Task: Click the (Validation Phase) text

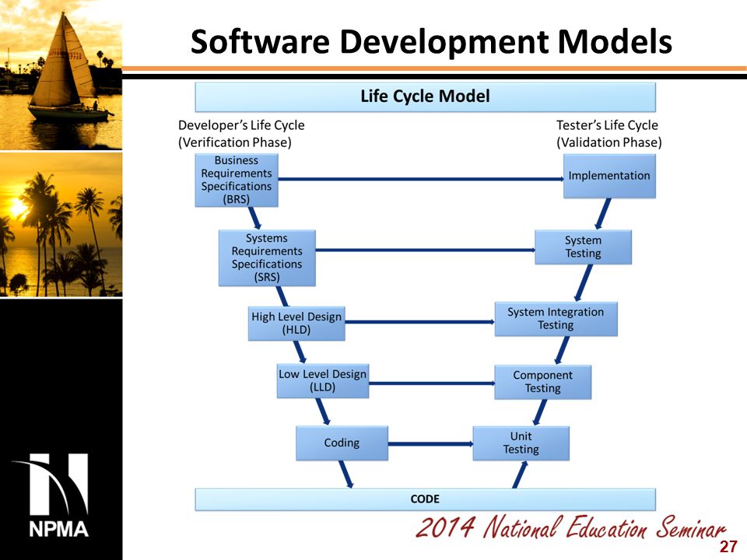Action: (608, 142)
